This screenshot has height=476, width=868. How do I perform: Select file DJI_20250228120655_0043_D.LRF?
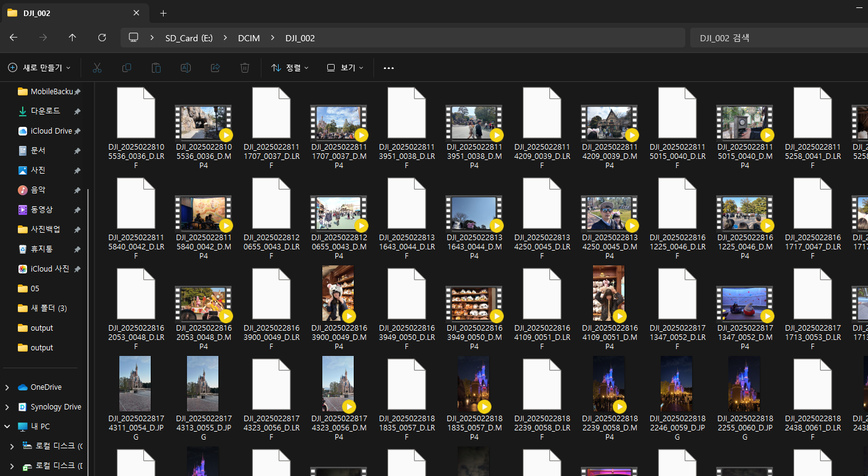click(x=271, y=203)
